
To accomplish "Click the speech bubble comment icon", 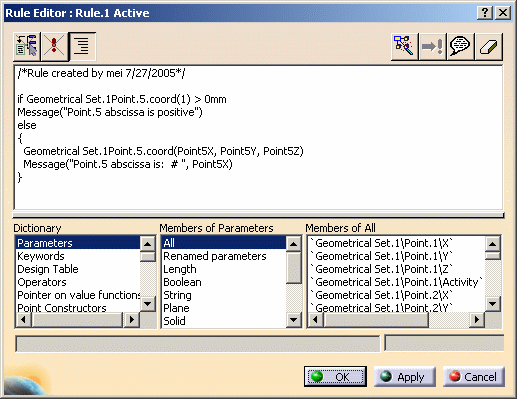I will point(460,46).
